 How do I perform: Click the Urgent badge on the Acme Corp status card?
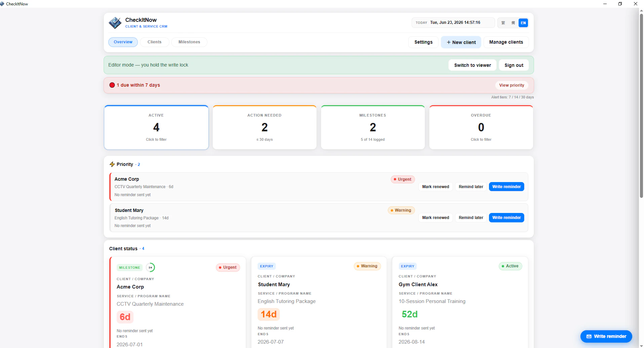coord(228,267)
